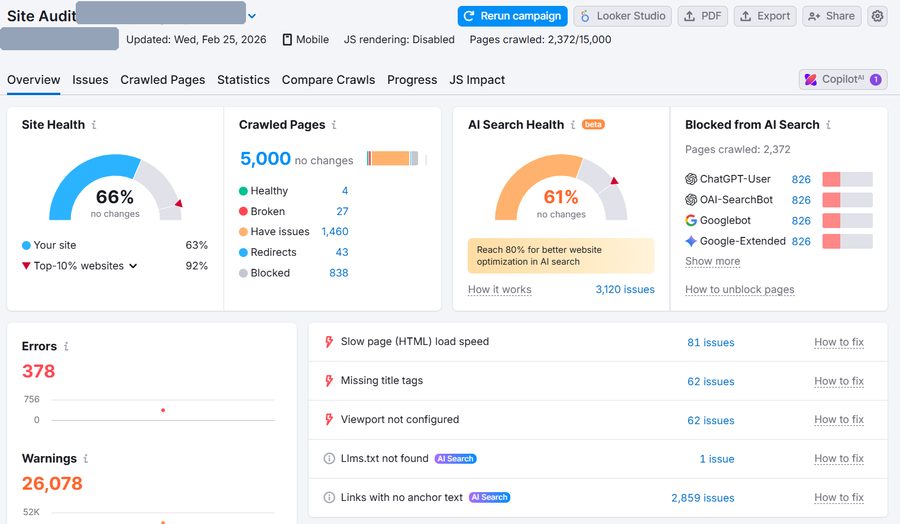Screen dimensions: 900x524
Task: Click the Blocked pages count 838
Action: pyautogui.click(x=339, y=273)
